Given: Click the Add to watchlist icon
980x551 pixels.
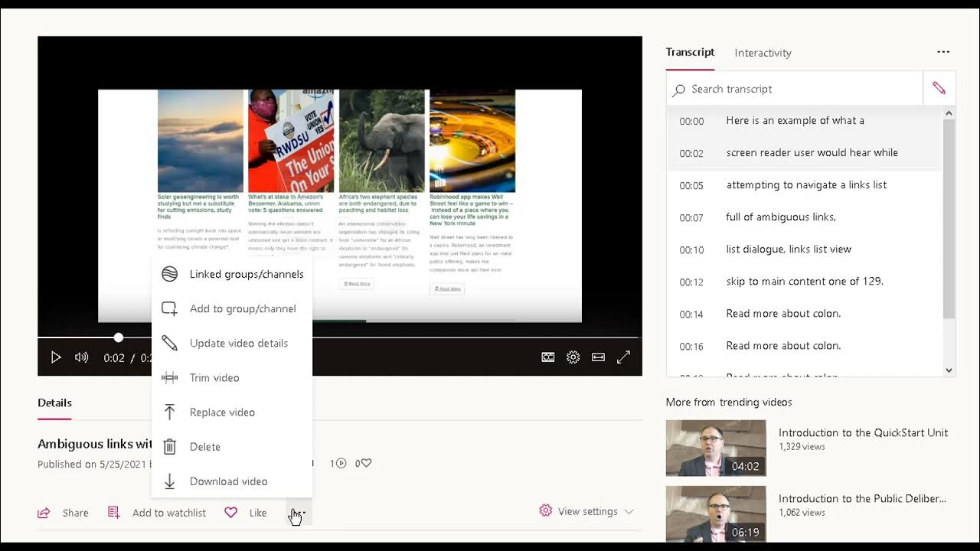Looking at the screenshot, I should click(113, 513).
